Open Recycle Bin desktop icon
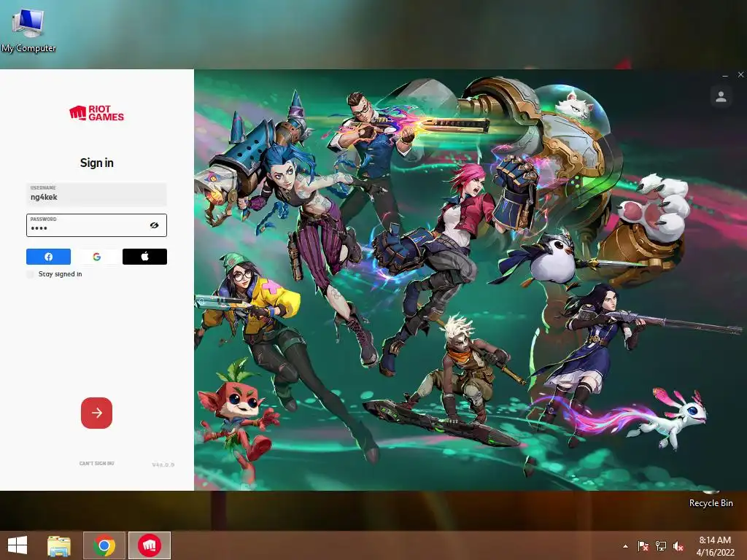The height and width of the screenshot is (560, 747). click(711, 500)
